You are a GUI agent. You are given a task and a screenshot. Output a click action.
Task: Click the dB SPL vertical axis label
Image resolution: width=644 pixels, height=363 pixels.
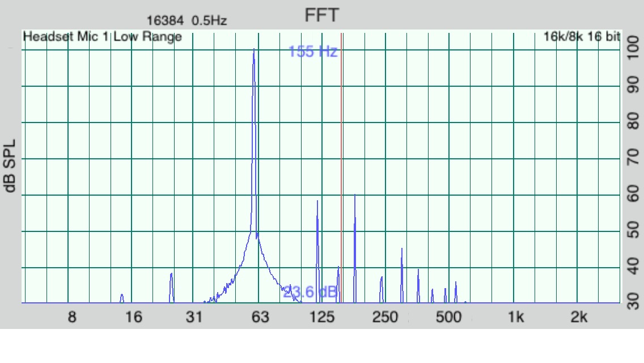[x=10, y=166]
